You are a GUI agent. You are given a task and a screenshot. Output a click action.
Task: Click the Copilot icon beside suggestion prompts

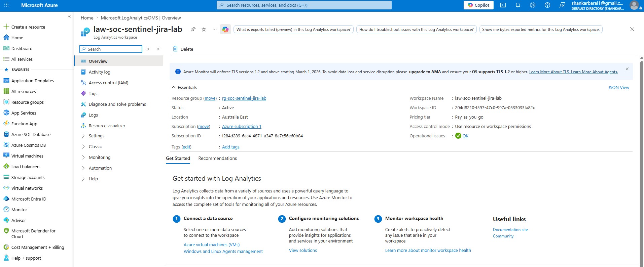click(225, 29)
